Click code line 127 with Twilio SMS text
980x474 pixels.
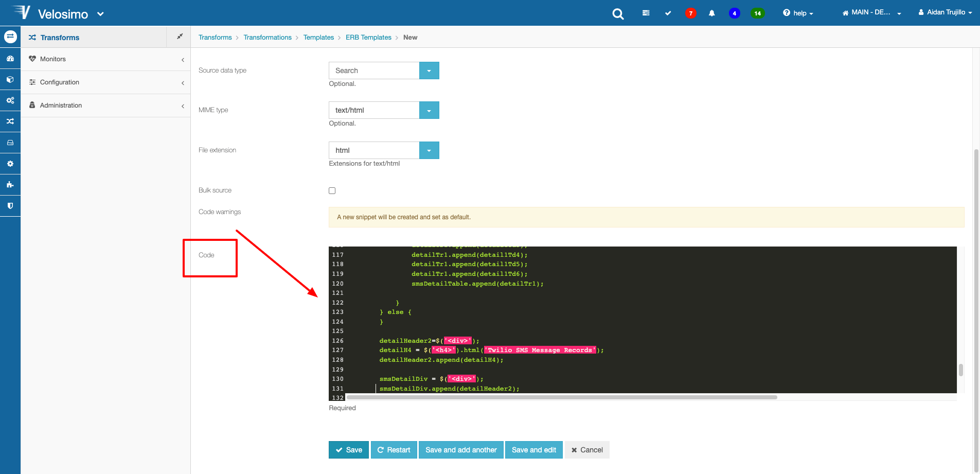coord(491,350)
